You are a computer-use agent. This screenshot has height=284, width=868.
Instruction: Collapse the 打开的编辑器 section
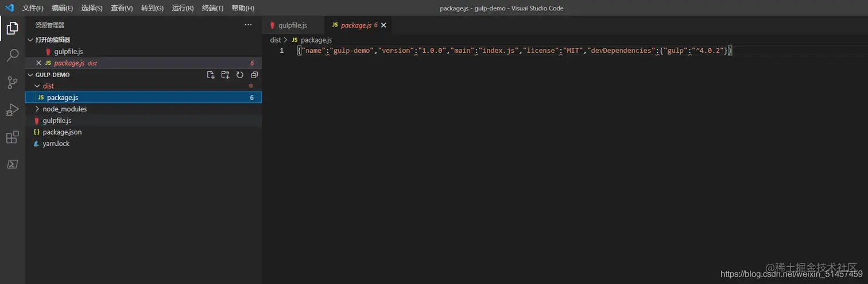click(x=144, y=40)
